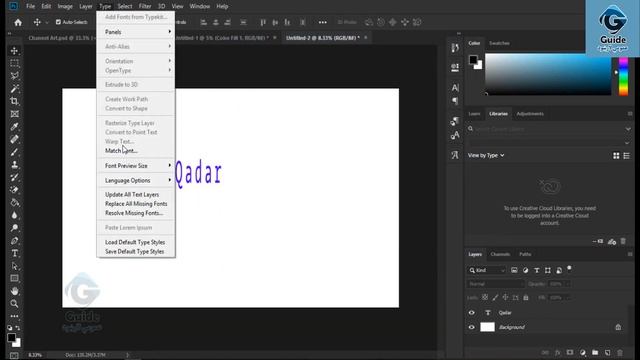Image resolution: width=640 pixels, height=360 pixels.
Task: Select the Move tool in the toolbox
Action: (14, 51)
